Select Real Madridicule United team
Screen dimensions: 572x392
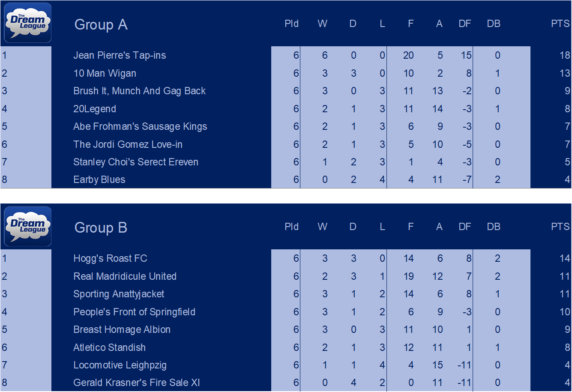(125, 276)
